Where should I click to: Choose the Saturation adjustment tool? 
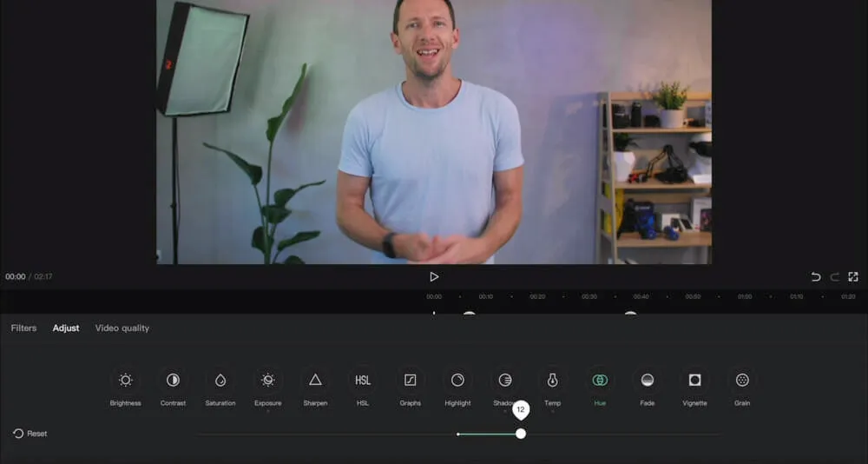pos(220,381)
